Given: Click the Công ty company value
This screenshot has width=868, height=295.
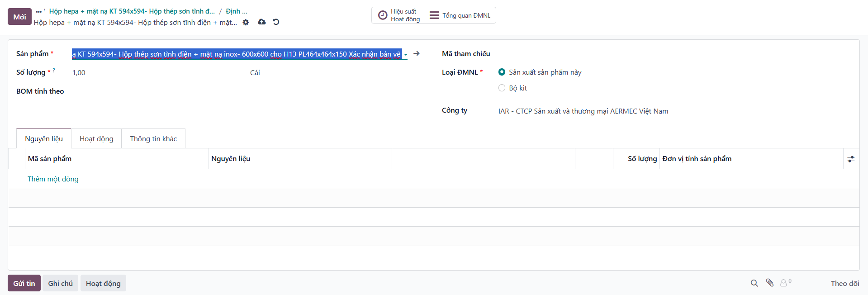Looking at the screenshot, I should [583, 111].
